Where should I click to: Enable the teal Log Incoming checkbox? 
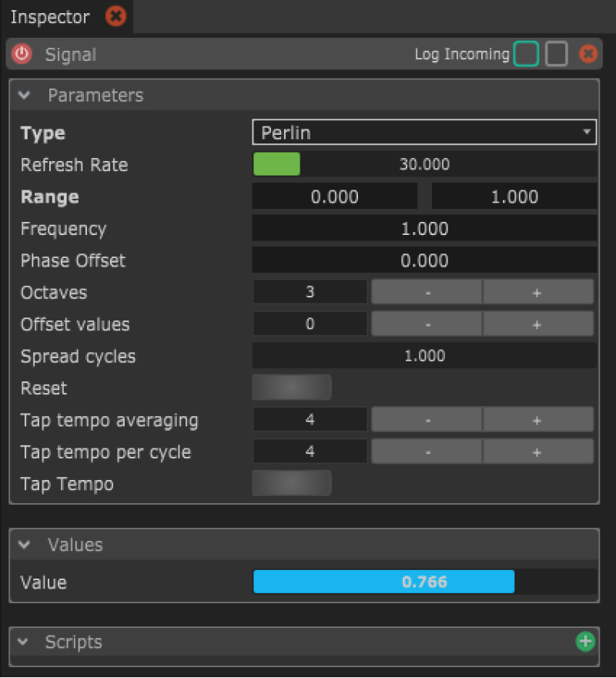pos(526,54)
